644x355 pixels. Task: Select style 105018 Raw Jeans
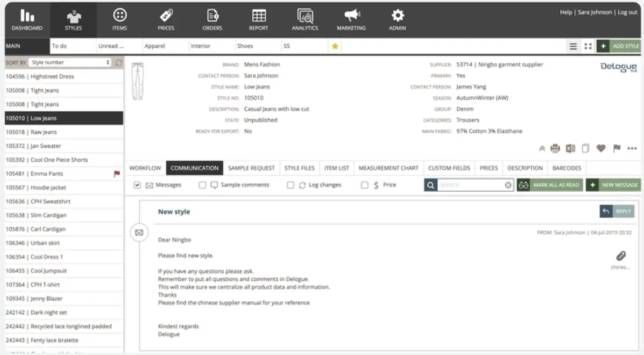pyautogui.click(x=64, y=132)
